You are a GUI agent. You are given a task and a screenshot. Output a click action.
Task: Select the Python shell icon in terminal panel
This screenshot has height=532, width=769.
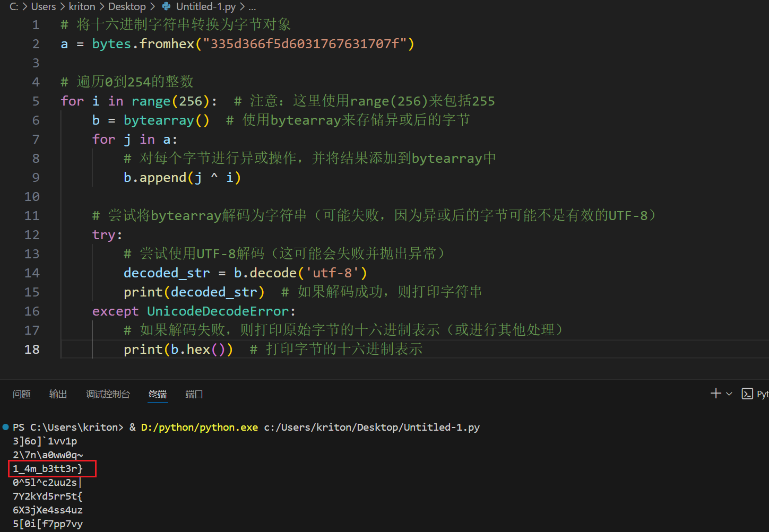click(746, 394)
